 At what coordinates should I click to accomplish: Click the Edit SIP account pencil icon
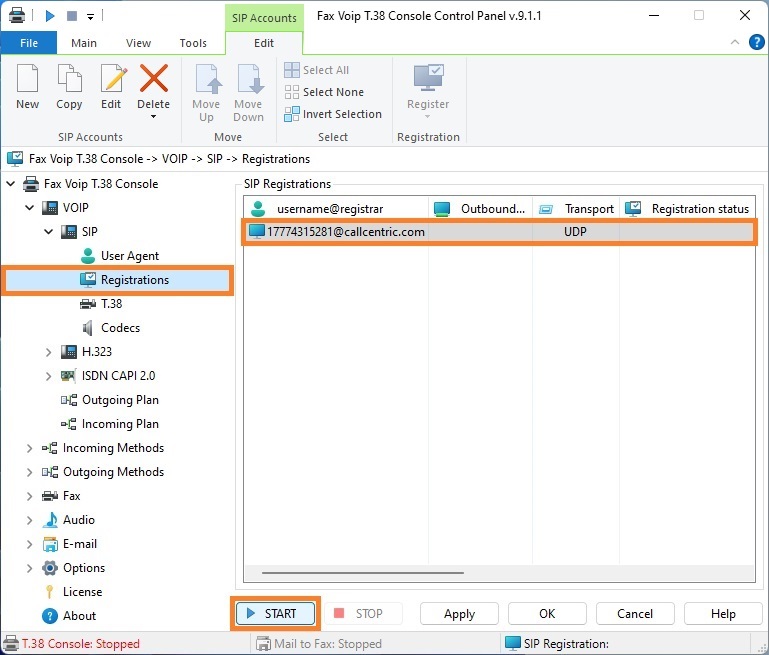113,78
